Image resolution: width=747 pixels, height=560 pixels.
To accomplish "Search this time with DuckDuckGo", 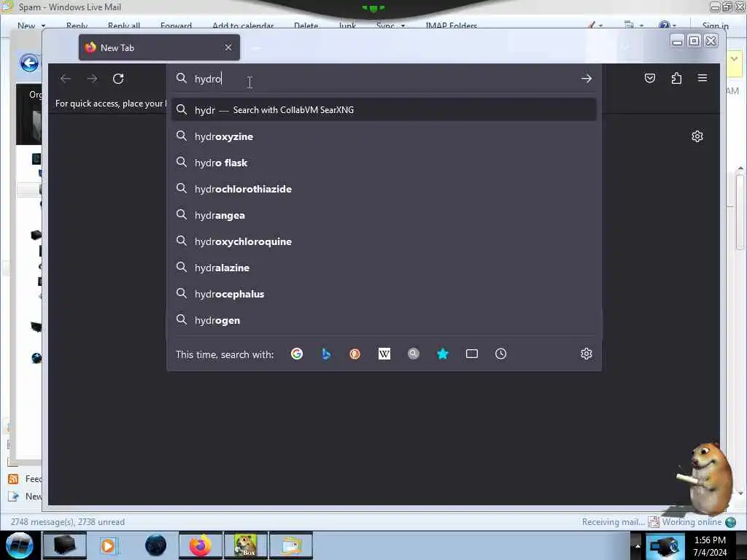I will coord(355,354).
